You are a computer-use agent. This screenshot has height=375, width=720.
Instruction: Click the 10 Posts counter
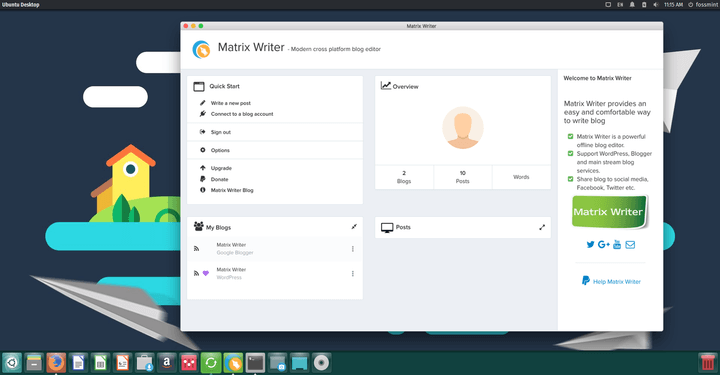[x=463, y=177]
